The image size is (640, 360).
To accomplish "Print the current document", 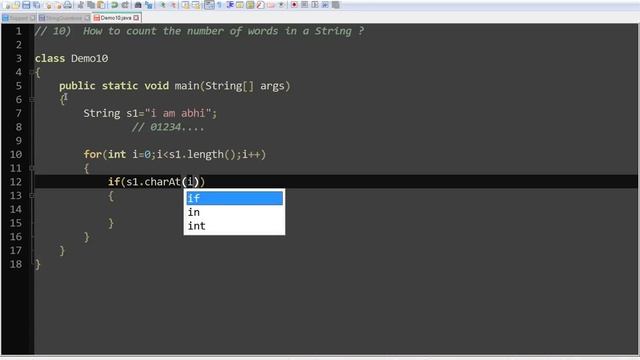I will pyautogui.click(x=68, y=5).
